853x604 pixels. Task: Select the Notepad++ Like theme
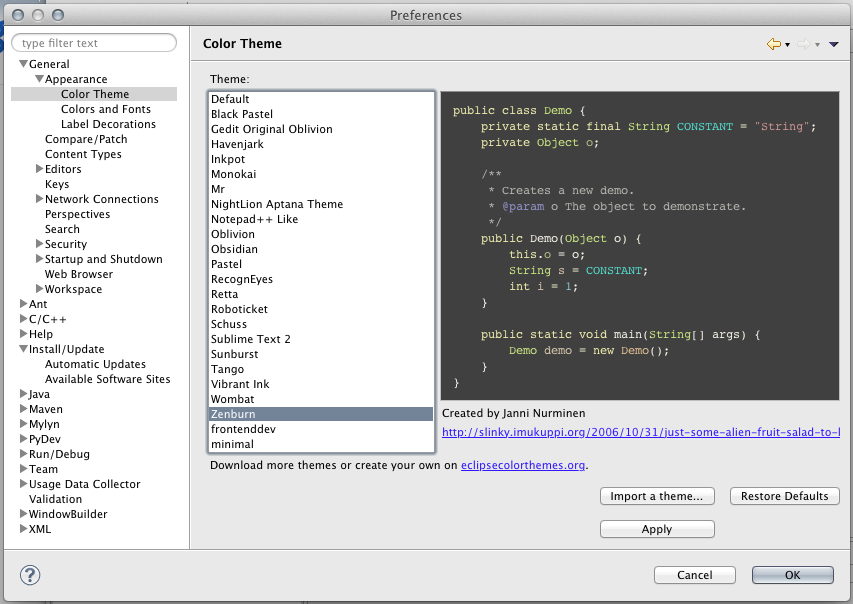(321, 219)
